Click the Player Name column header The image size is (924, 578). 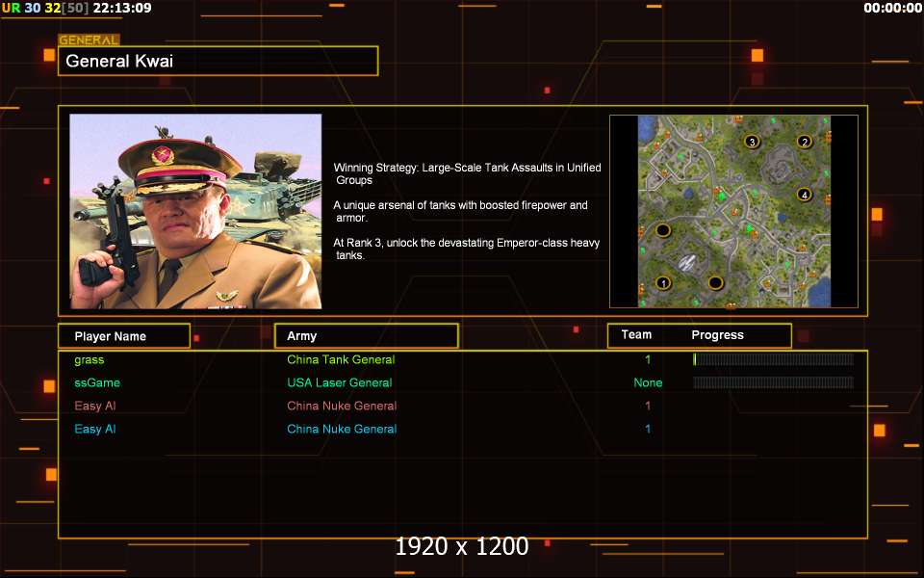click(124, 336)
